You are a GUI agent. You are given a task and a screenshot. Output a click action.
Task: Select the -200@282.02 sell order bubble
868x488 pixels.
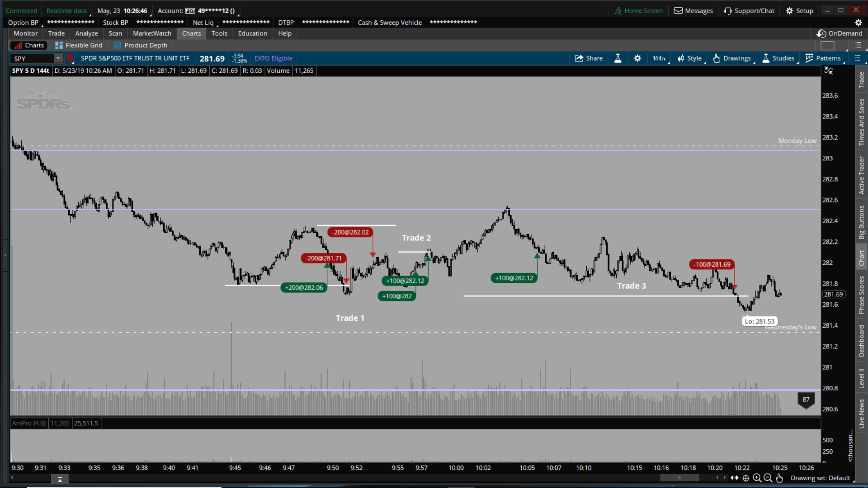[350, 232]
